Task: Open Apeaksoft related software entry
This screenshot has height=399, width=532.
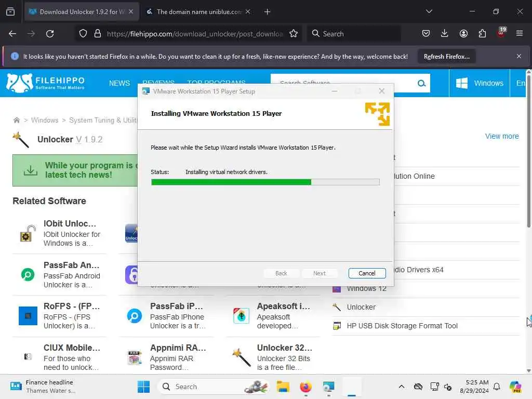Action: 273,316
